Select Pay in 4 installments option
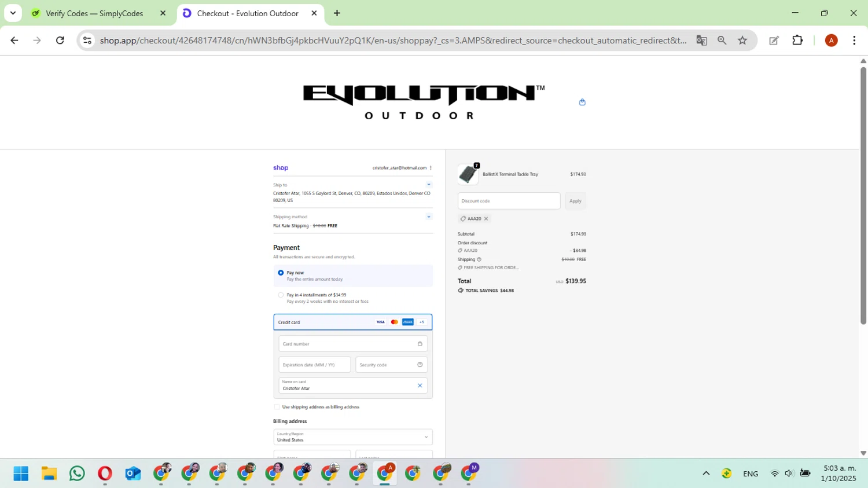Screen dimensions: 868x488 click(x=281, y=295)
